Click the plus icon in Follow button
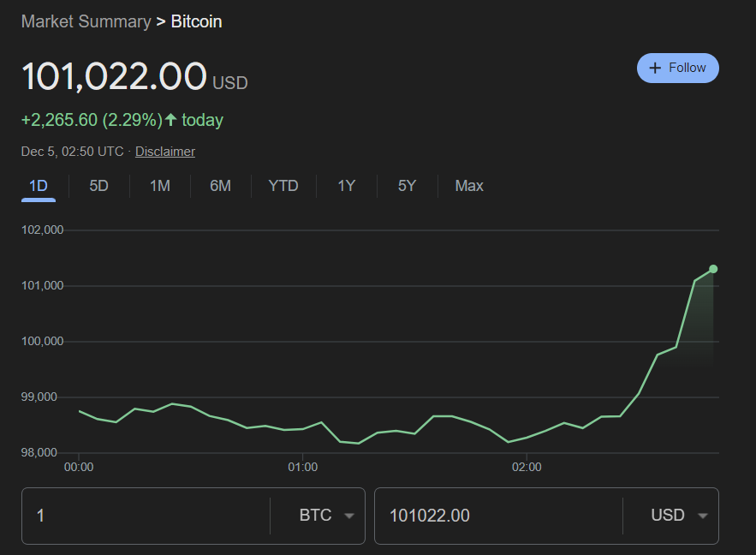Viewport: 756px width, 555px height. tap(655, 68)
